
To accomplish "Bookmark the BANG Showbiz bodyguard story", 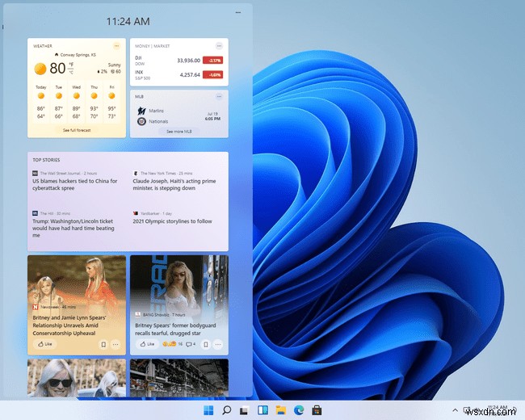I will tap(206, 344).
